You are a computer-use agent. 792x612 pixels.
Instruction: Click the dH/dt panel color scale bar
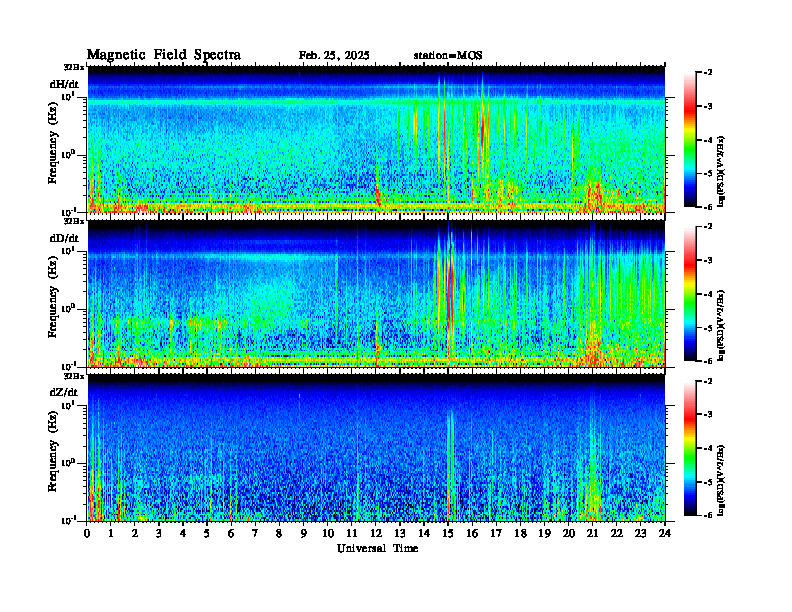[690, 139]
